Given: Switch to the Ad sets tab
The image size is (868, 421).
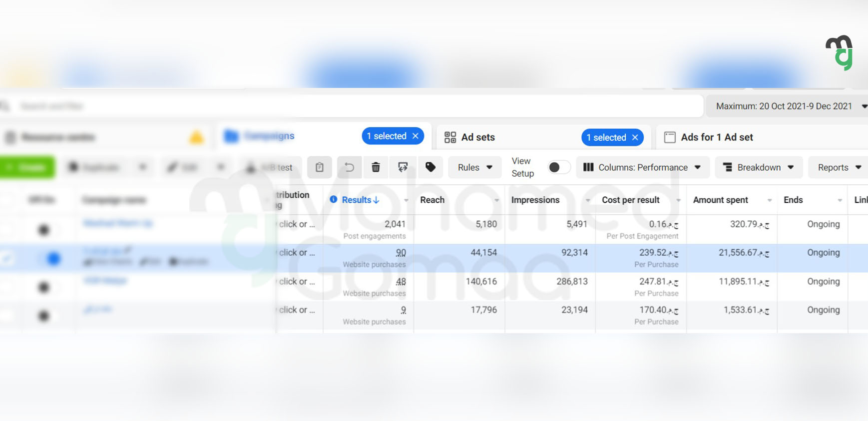Looking at the screenshot, I should [x=543, y=137].
